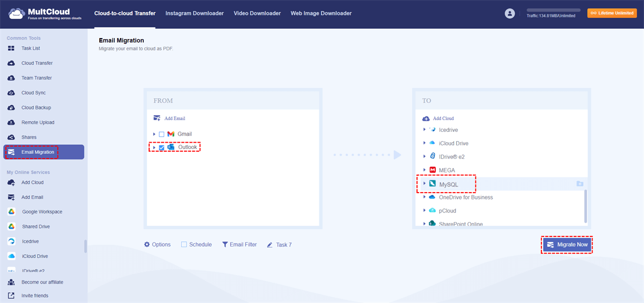644x303 pixels.
Task: Click the iCloud Drive icon in sidebar
Action: tap(11, 256)
